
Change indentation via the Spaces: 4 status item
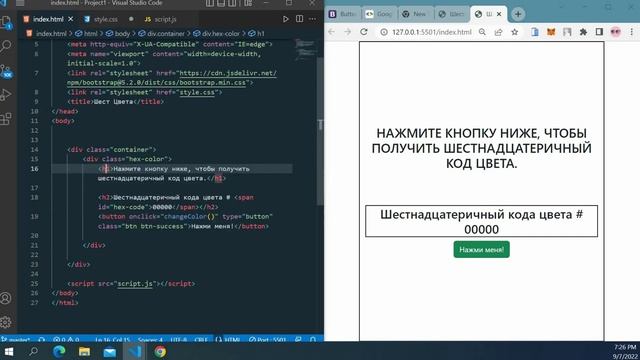150,340
